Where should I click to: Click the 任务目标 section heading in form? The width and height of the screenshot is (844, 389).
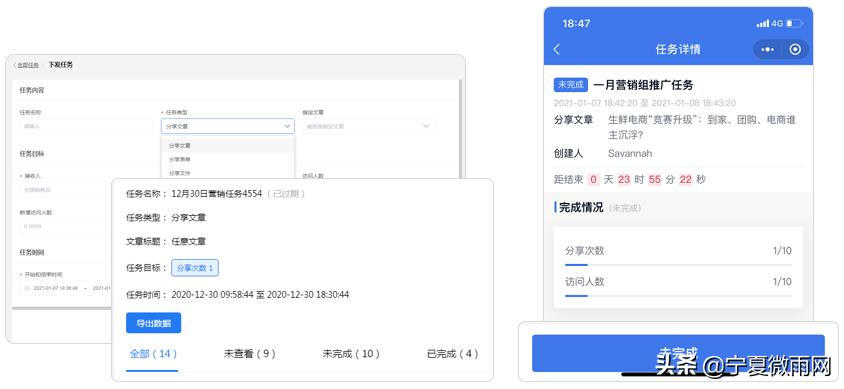[32, 153]
